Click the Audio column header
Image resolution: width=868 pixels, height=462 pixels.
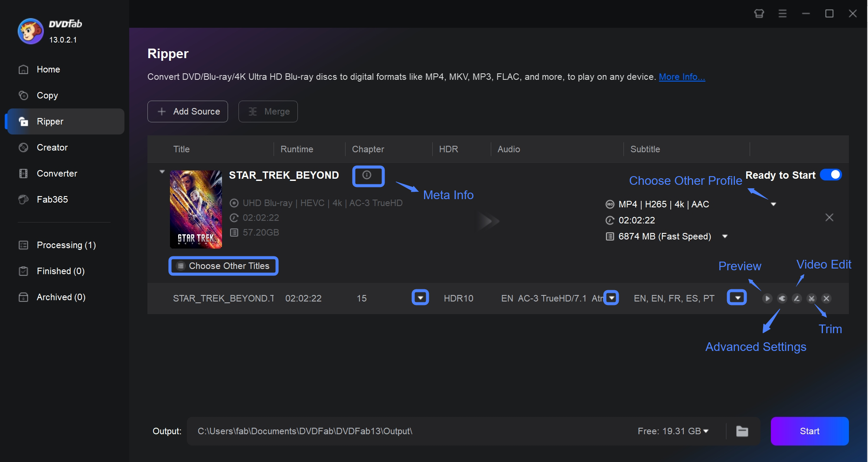click(x=509, y=149)
